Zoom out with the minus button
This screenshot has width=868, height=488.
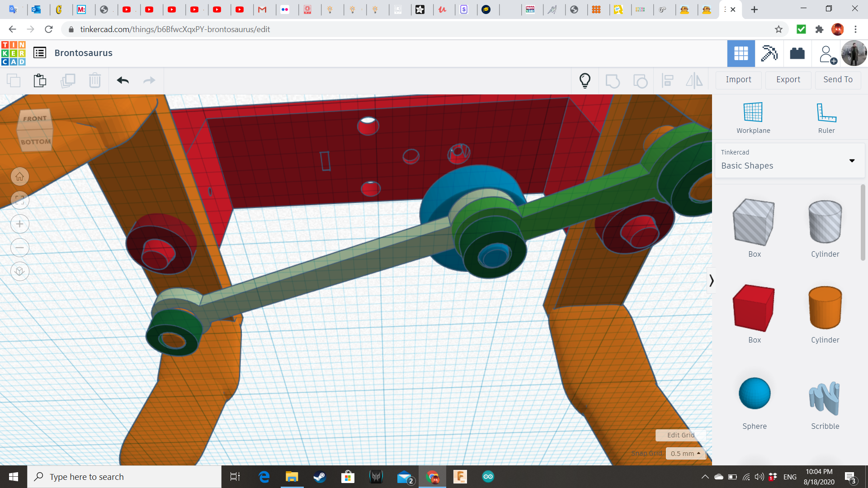pos(20,248)
